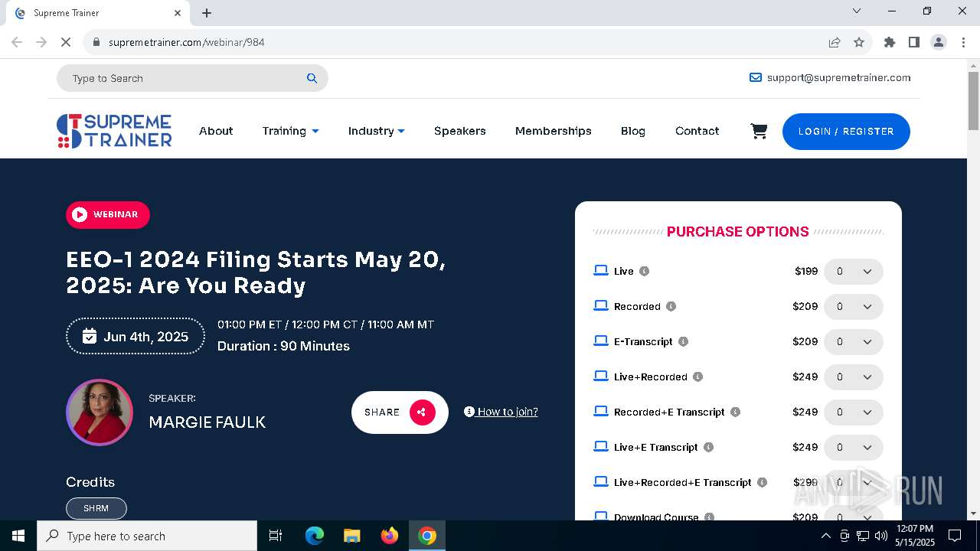The image size is (980, 551).
Task: Expand the Training dropdown menu
Action: [x=290, y=131]
